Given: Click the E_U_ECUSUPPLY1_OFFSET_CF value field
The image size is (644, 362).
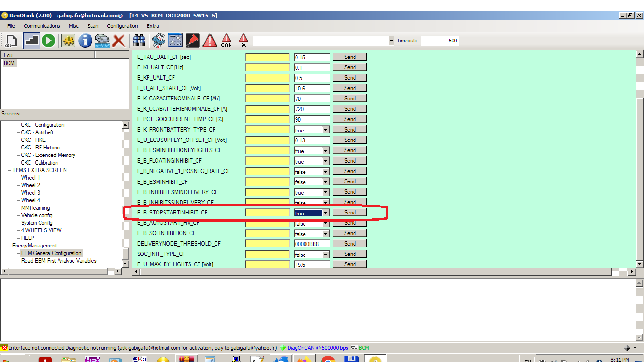Looking at the screenshot, I should [x=312, y=140].
